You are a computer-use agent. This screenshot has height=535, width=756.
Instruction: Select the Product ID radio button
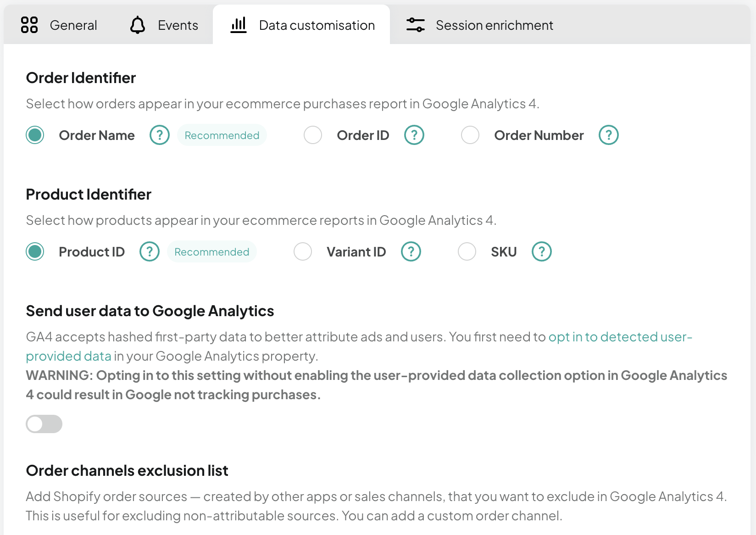click(x=35, y=251)
